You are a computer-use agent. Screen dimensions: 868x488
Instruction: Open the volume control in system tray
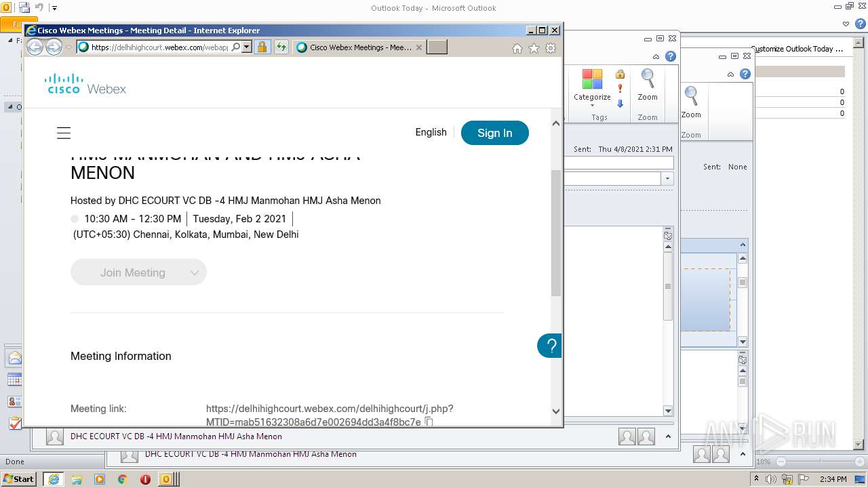[x=771, y=479]
